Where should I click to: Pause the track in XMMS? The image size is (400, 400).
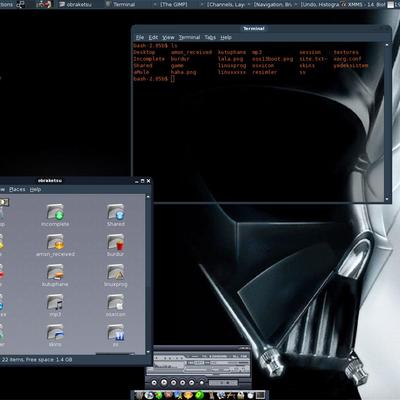click(173, 383)
